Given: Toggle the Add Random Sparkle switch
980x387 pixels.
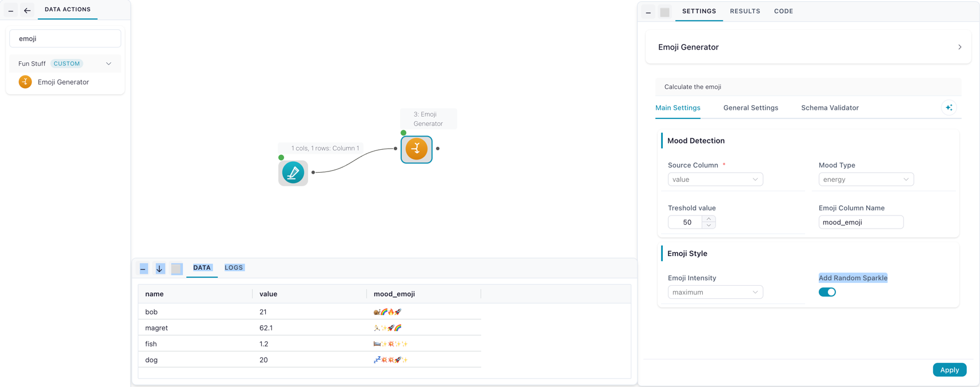Looking at the screenshot, I should 827,292.
